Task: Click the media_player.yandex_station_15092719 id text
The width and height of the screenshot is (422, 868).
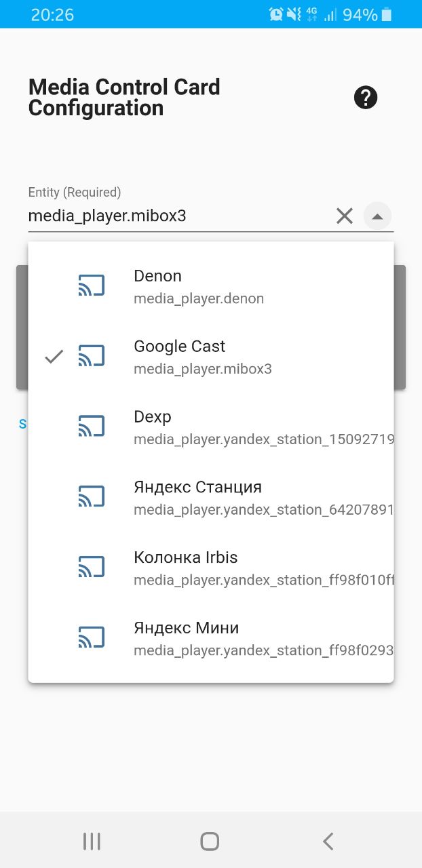Action: coord(263,439)
